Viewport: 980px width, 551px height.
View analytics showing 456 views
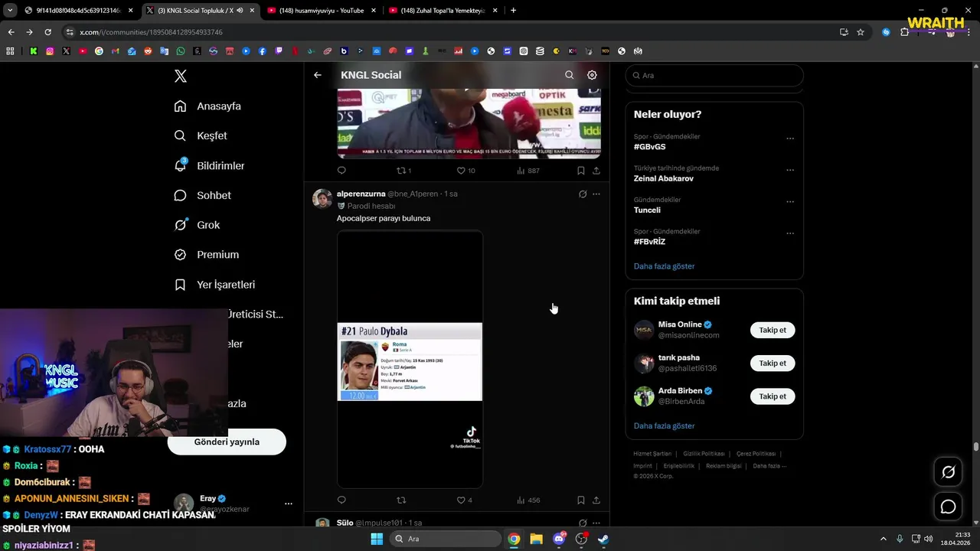[x=528, y=500]
